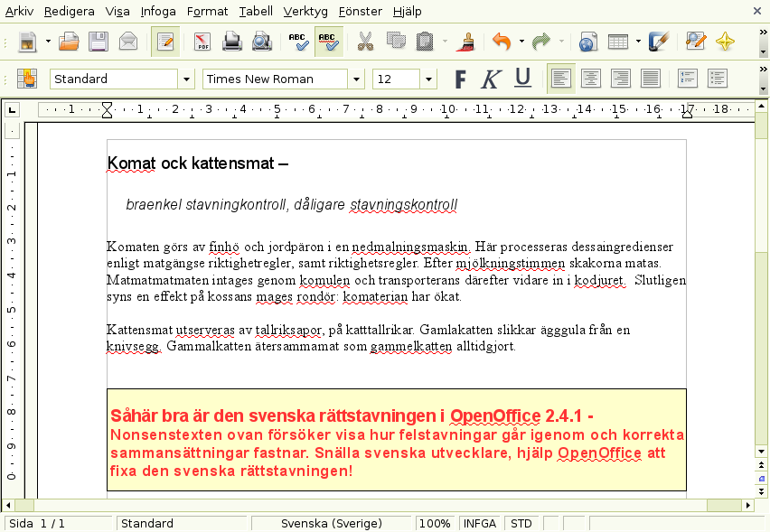Open the Format menu

coord(207,11)
